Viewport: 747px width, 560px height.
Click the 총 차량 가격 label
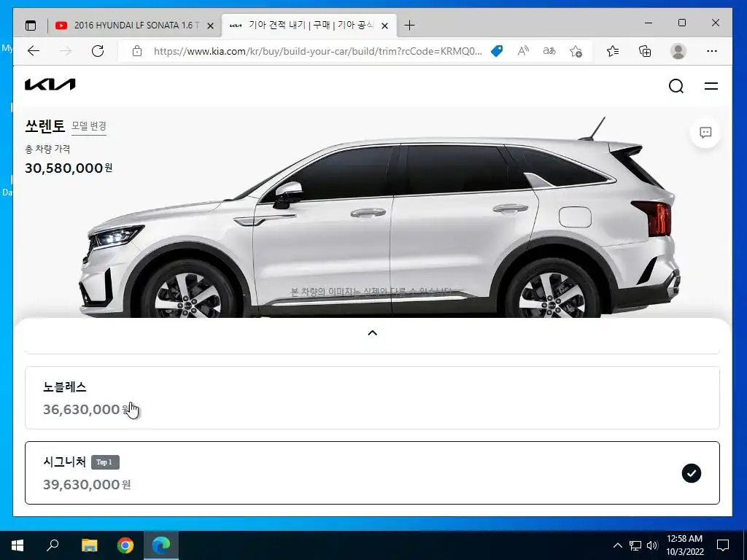pos(47,149)
